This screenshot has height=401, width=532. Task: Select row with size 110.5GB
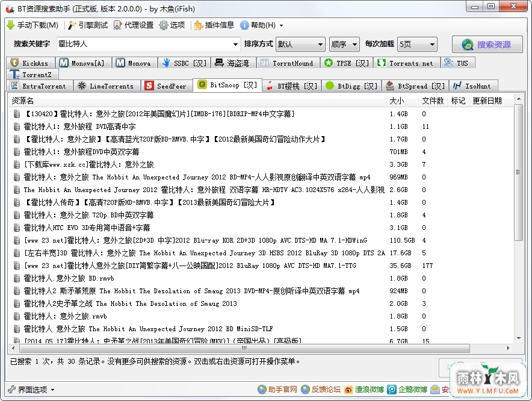click(x=261, y=240)
